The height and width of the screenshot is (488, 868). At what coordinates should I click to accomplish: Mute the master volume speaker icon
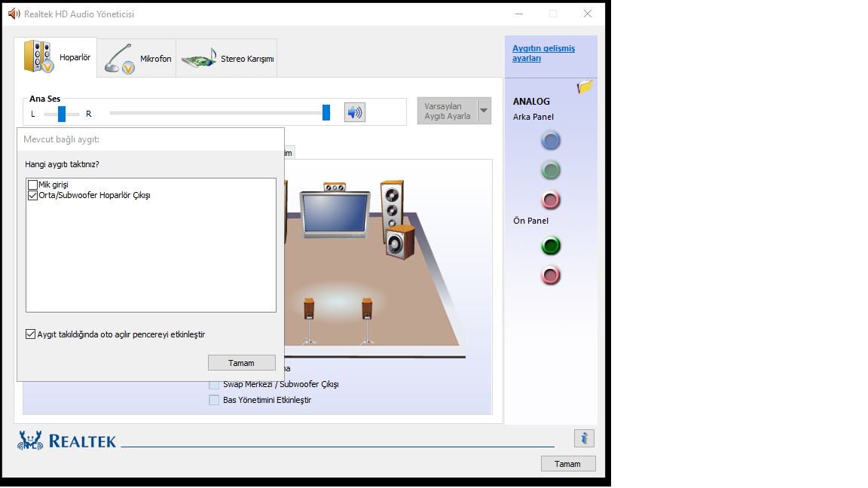point(354,113)
